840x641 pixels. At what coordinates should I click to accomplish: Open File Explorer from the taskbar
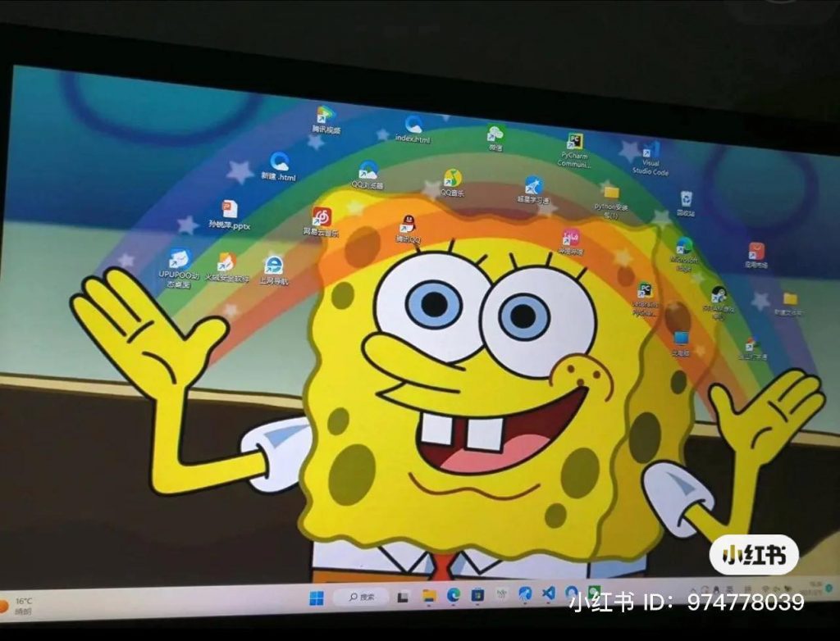[428, 596]
